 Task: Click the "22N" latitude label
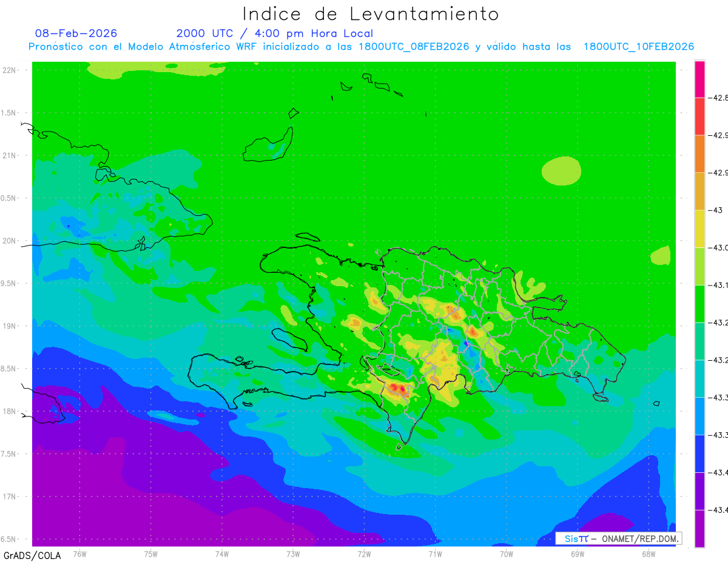pos(8,70)
